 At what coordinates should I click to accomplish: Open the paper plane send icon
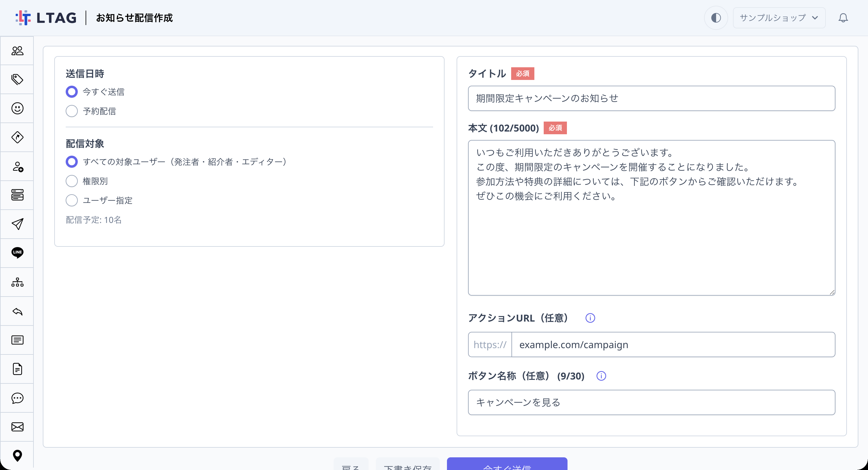coord(17,224)
